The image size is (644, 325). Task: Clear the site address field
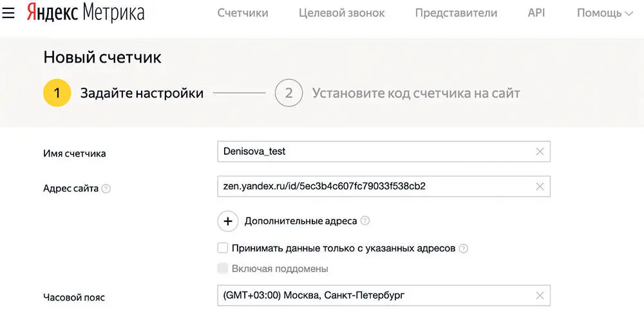click(540, 186)
